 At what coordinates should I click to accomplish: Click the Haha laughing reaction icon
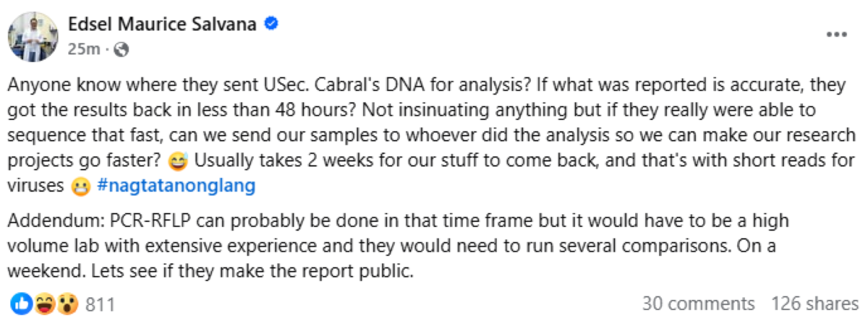pos(46,304)
